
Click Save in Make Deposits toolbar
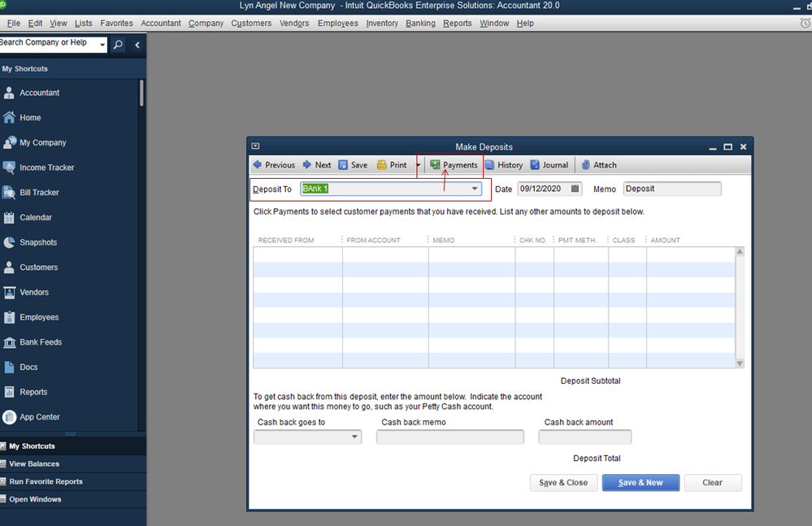click(x=353, y=165)
